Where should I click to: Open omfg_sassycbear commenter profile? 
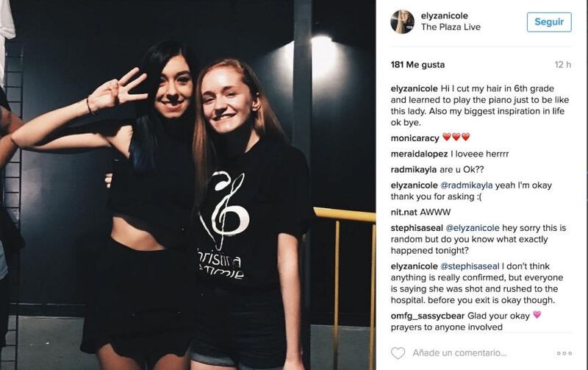click(428, 316)
